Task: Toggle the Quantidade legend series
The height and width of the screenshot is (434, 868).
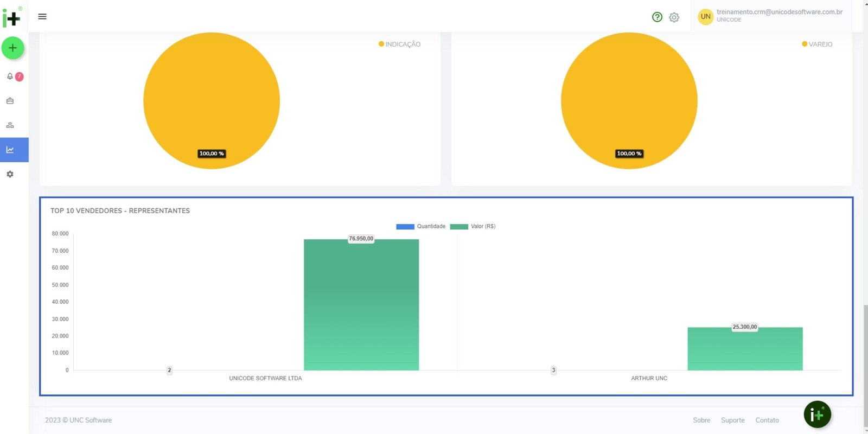Action: click(x=421, y=227)
